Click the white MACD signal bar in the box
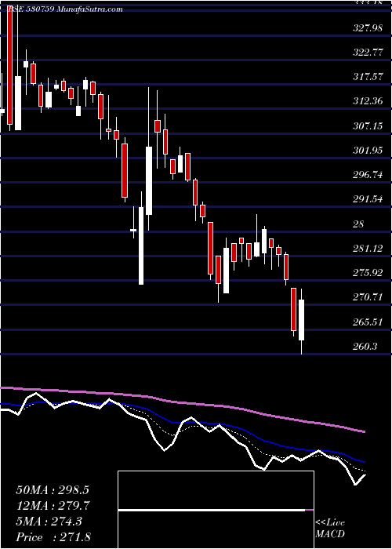The width and height of the screenshot is (392, 549). (212, 510)
